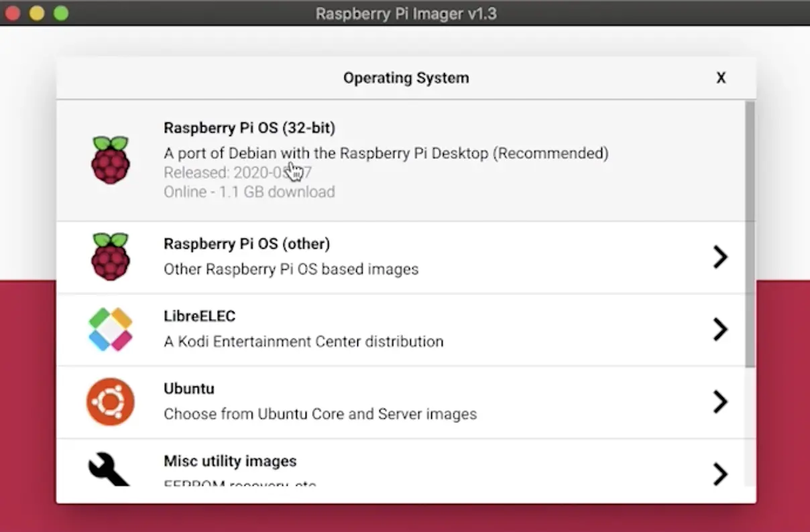Click the Raspberry Pi Imager title bar
The height and width of the screenshot is (532, 810).
point(406,13)
